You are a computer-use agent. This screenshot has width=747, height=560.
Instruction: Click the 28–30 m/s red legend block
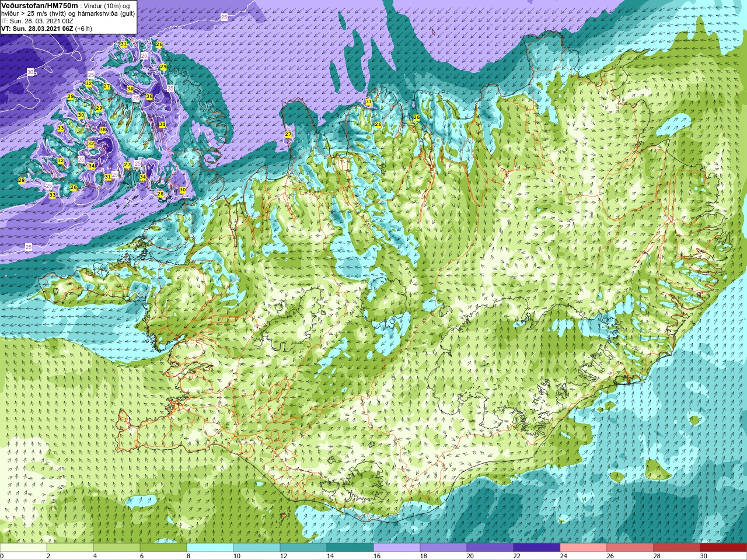[677, 548]
